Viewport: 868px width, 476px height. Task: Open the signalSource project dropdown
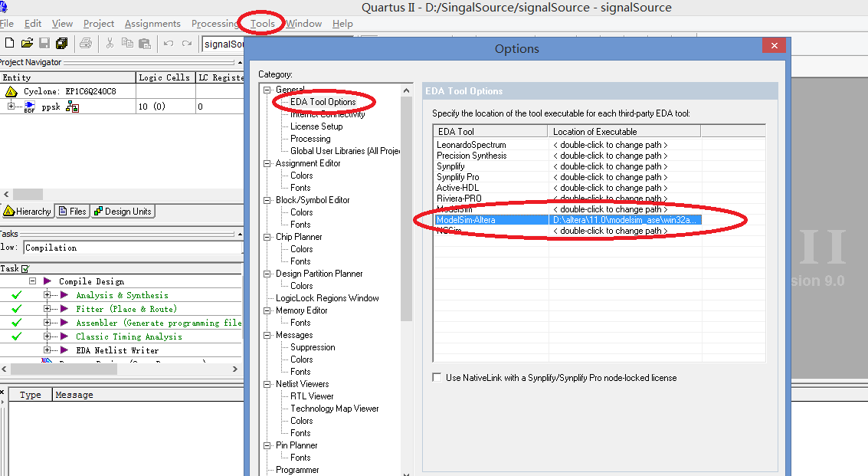point(223,44)
